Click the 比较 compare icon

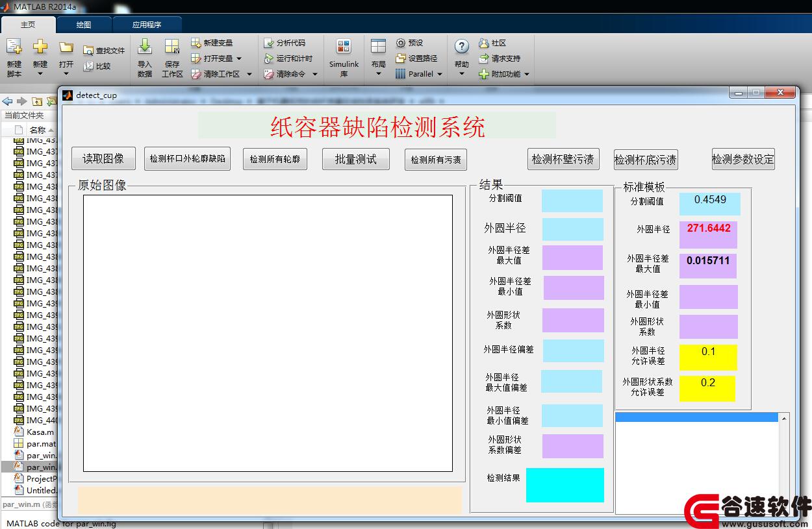coord(88,66)
